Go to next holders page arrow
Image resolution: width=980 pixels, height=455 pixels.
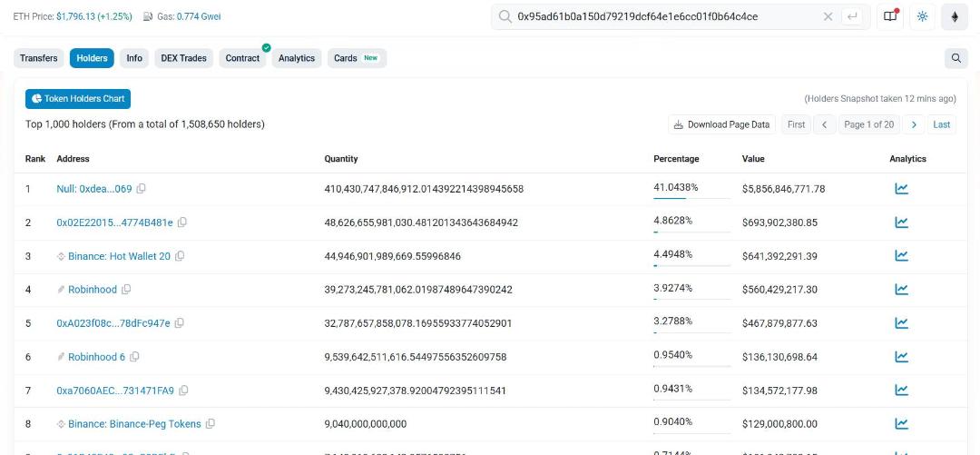click(914, 124)
